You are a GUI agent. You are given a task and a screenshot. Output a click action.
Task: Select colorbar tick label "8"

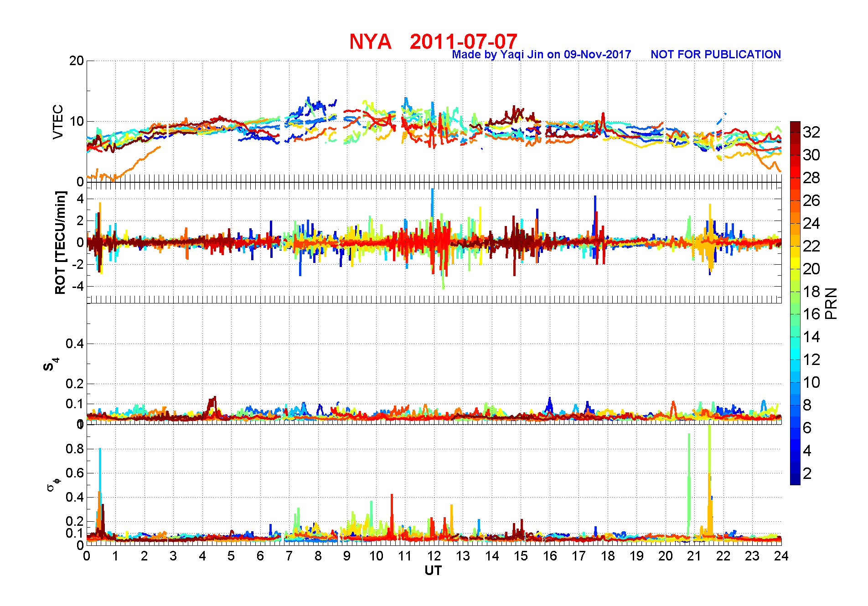pos(807,405)
